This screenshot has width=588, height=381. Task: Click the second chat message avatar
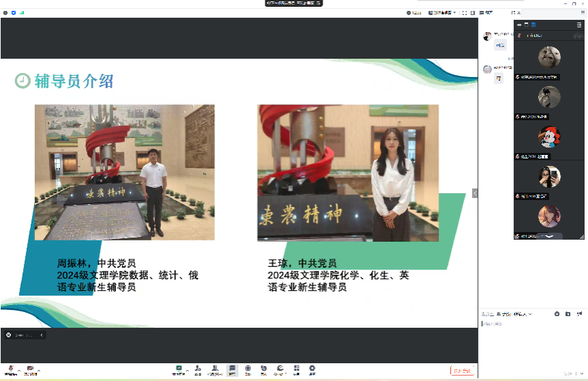pos(487,70)
